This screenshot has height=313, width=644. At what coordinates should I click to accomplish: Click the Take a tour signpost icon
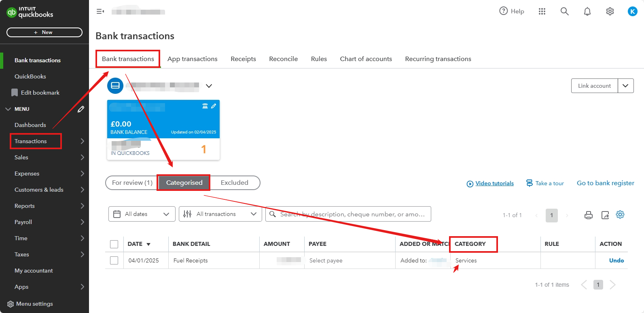pyautogui.click(x=530, y=183)
